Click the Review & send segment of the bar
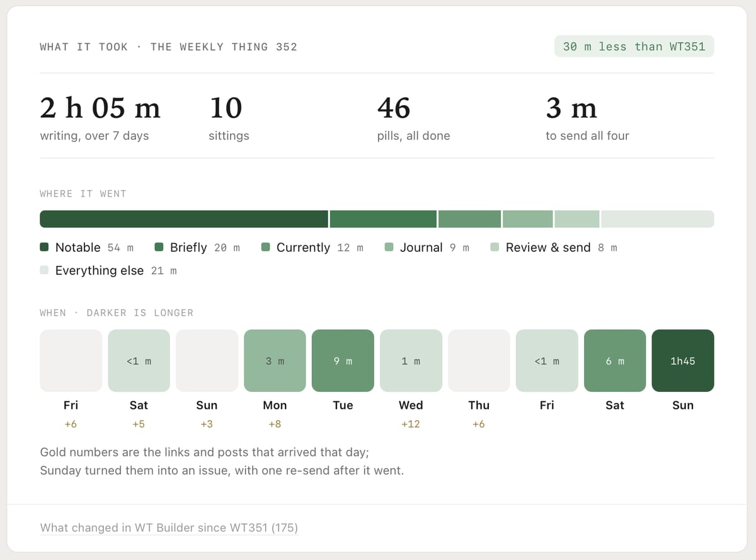 pos(577,219)
